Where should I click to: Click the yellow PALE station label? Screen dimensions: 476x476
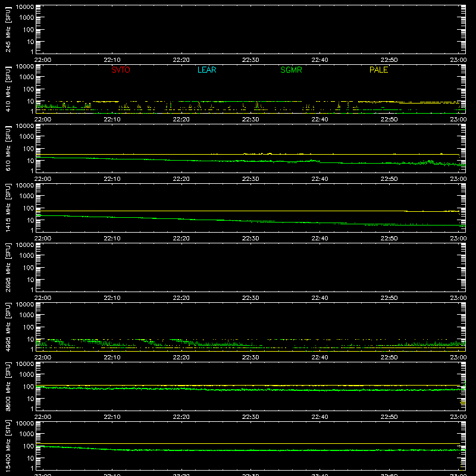[378, 70]
